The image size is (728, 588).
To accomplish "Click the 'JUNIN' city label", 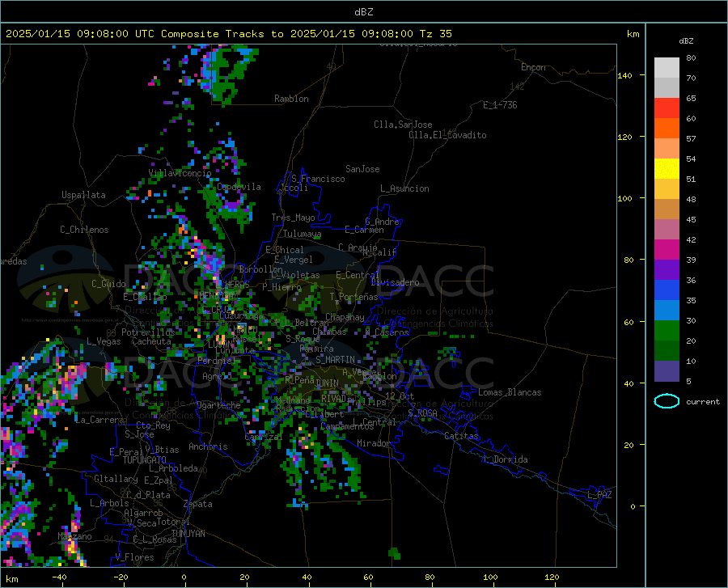I will (327, 383).
